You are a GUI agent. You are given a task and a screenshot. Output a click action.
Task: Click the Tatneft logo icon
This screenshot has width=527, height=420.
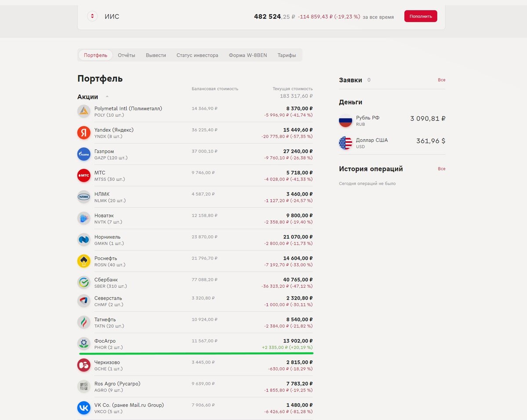[84, 322]
